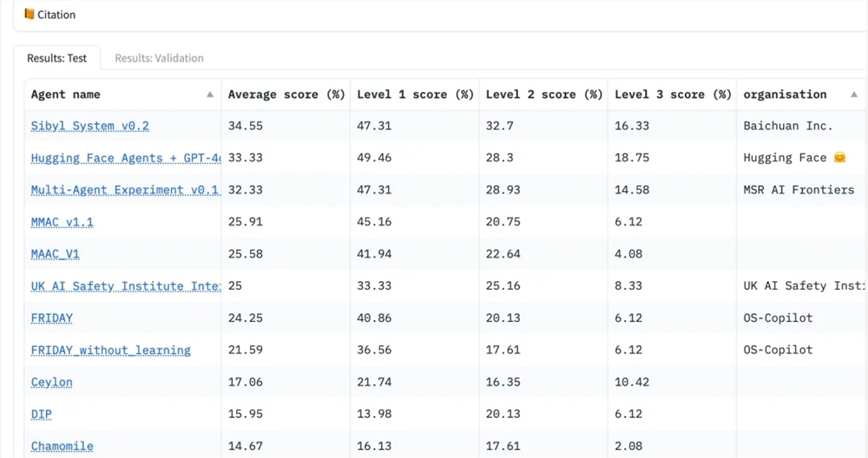Click the Citation book icon
The height and width of the screenshot is (458, 868).
(30, 14)
